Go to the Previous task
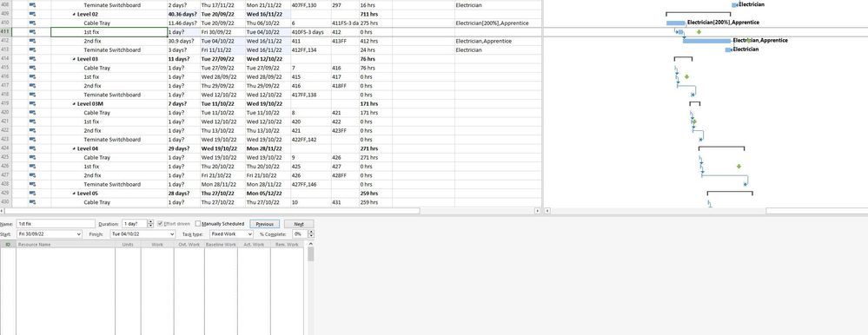Viewport: 868px width, 335px height. click(265, 224)
